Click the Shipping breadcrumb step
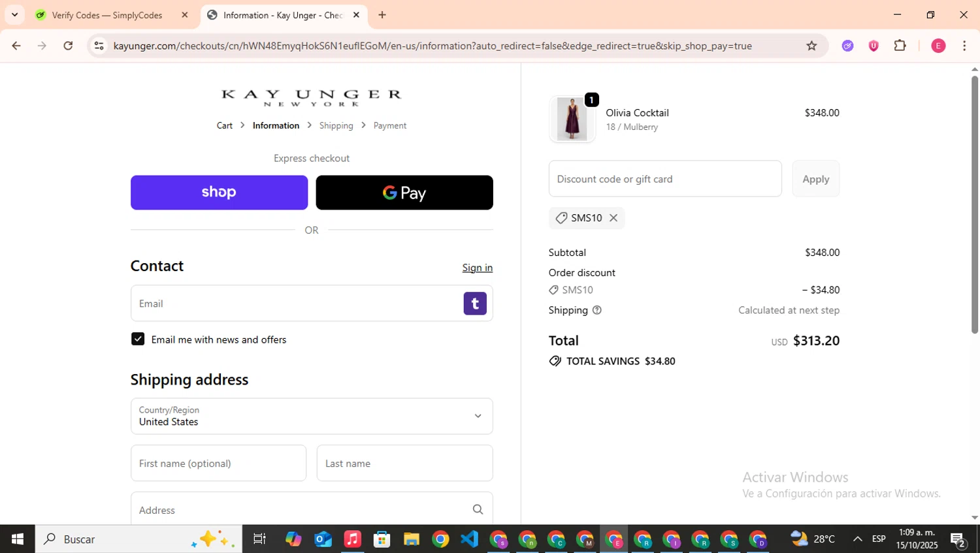The width and height of the screenshot is (980, 553). coord(336,125)
